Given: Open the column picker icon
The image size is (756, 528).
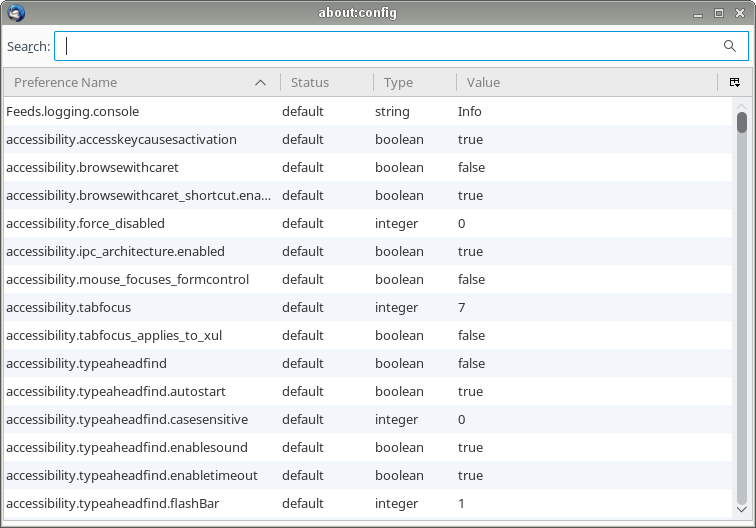Looking at the screenshot, I should (735, 82).
